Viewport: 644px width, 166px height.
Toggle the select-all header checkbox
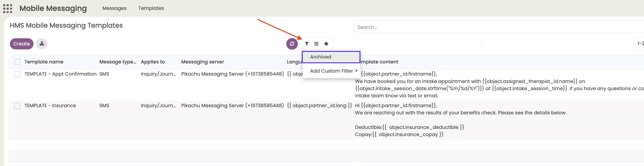coord(18,62)
